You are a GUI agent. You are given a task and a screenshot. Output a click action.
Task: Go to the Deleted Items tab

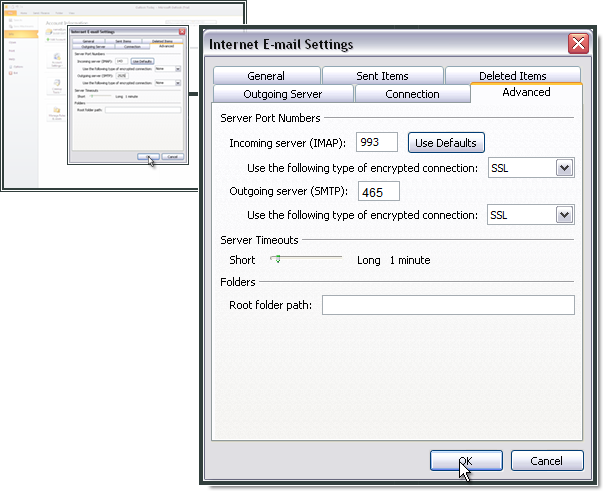pyautogui.click(x=513, y=76)
